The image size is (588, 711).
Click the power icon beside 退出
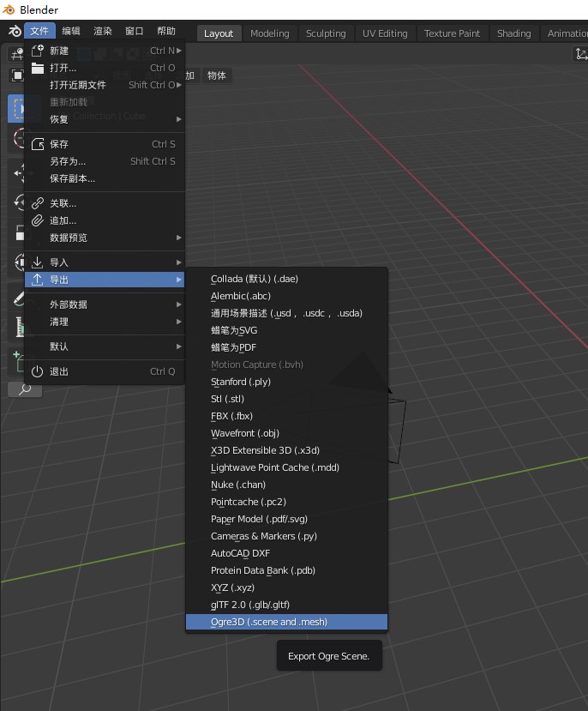point(38,372)
